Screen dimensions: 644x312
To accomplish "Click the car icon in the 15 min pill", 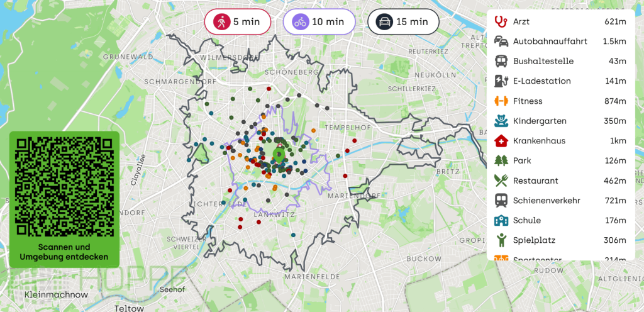I will click(x=384, y=22).
